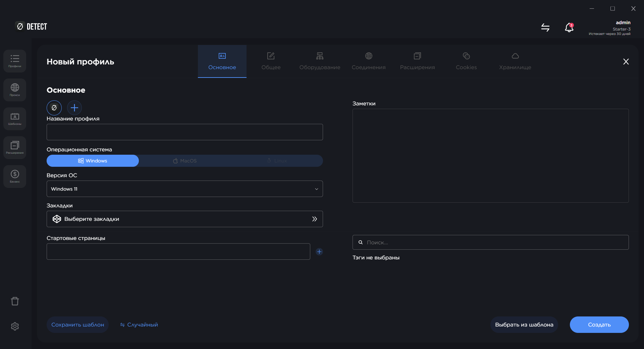Switch to the Hardware (Оборудование) tab
Screen dimensions: 644x349
(x=320, y=61)
